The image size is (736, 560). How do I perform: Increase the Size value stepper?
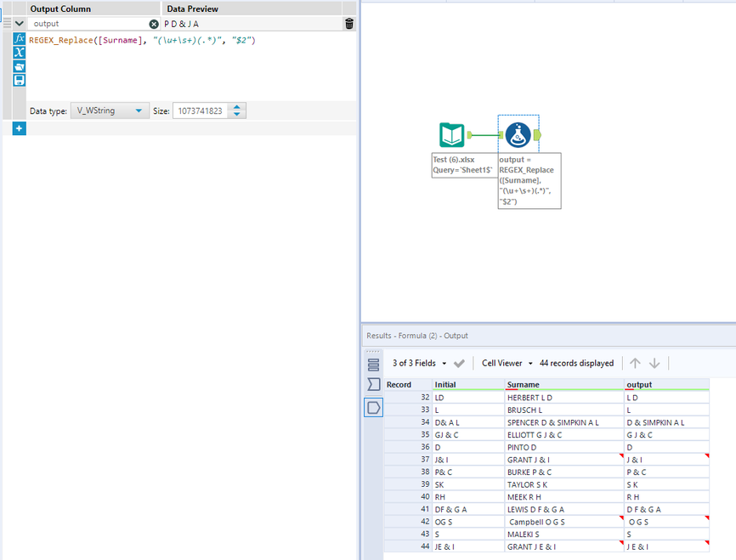(x=237, y=107)
